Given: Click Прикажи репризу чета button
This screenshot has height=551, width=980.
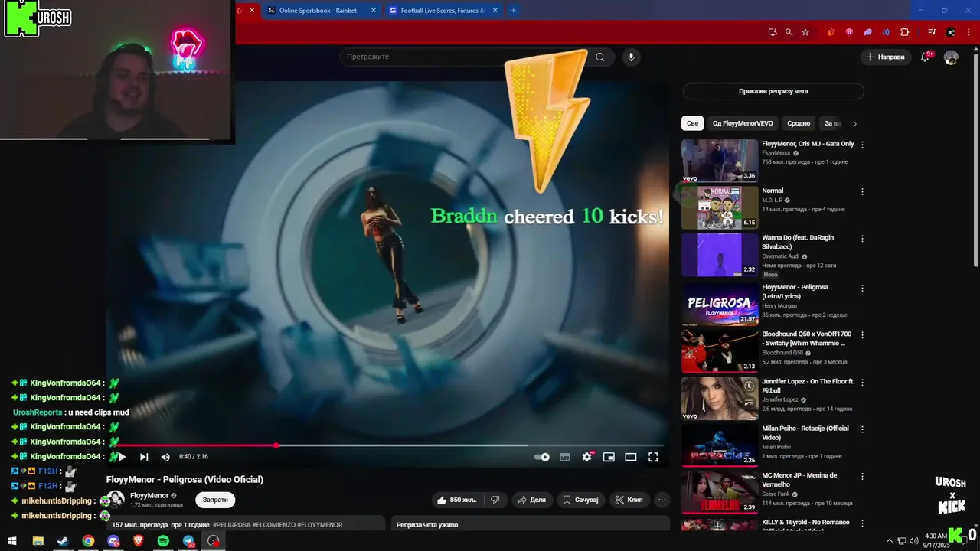Looking at the screenshot, I should tap(773, 91).
